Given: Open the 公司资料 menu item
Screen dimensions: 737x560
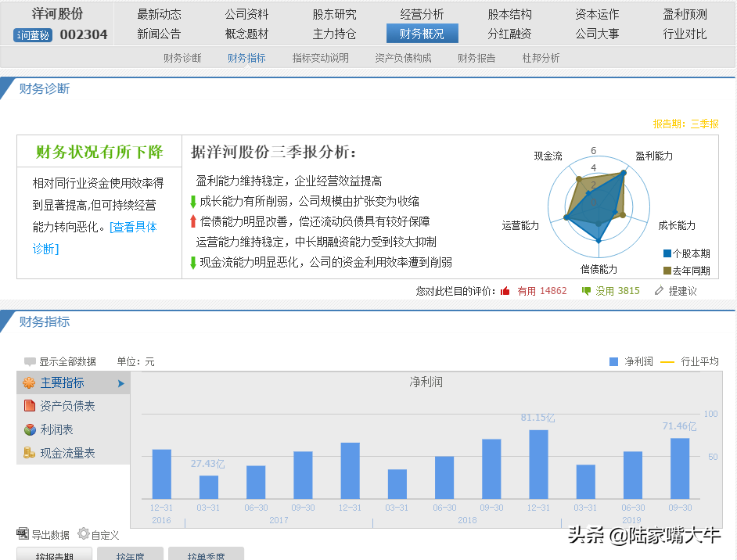Looking at the screenshot, I should pyautogui.click(x=246, y=15).
